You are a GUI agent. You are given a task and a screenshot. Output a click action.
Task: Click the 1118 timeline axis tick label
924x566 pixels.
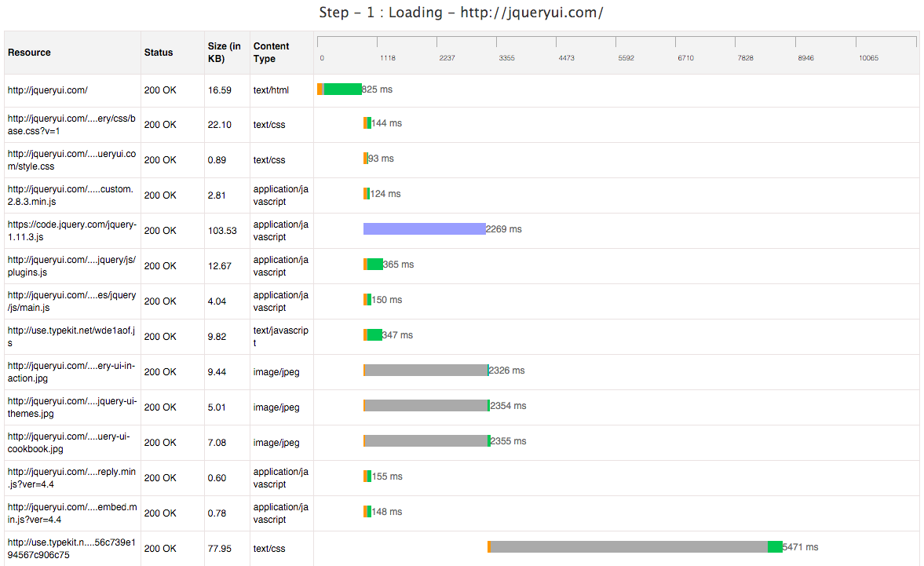click(x=388, y=58)
